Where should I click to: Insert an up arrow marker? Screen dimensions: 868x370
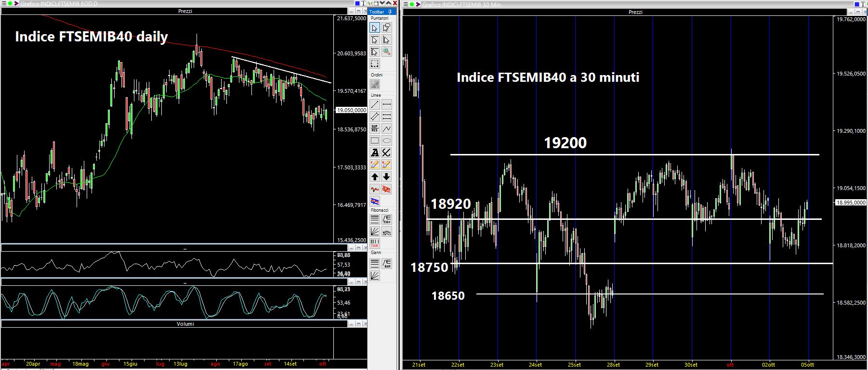(x=375, y=177)
